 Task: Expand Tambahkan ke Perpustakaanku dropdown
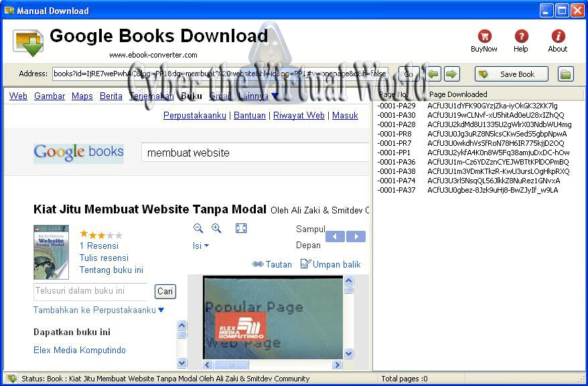pos(98,310)
